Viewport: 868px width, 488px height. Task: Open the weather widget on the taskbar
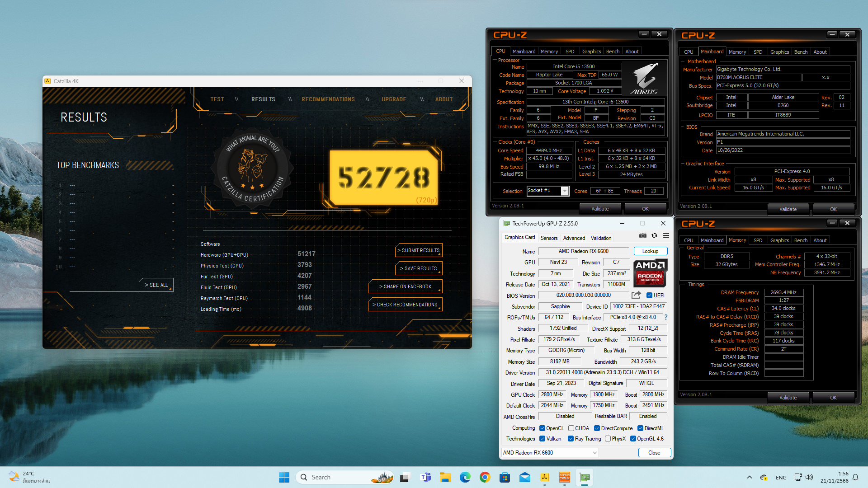pyautogui.click(x=29, y=477)
